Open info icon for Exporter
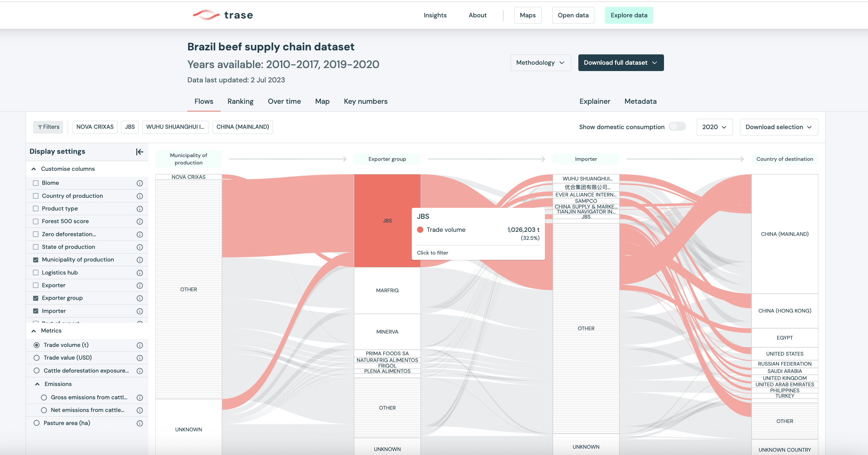Image resolution: width=868 pixels, height=455 pixels. (139, 286)
